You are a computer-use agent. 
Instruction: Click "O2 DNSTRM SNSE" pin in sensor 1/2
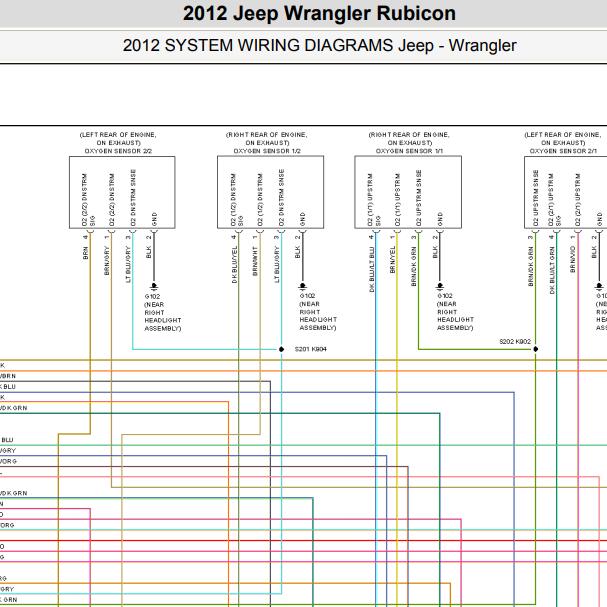[281, 198]
